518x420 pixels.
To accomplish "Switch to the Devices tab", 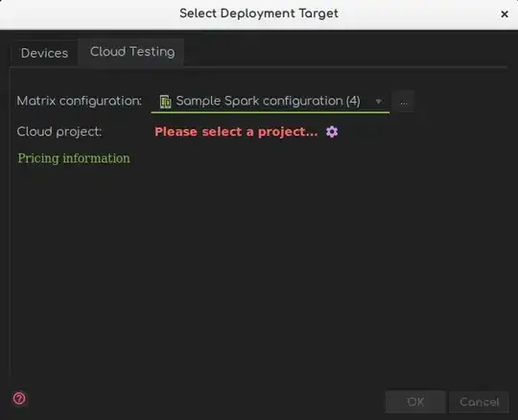I will coord(44,53).
